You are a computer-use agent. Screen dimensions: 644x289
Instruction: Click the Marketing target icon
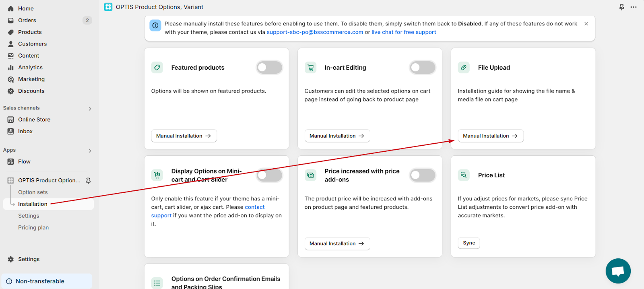coord(11,79)
